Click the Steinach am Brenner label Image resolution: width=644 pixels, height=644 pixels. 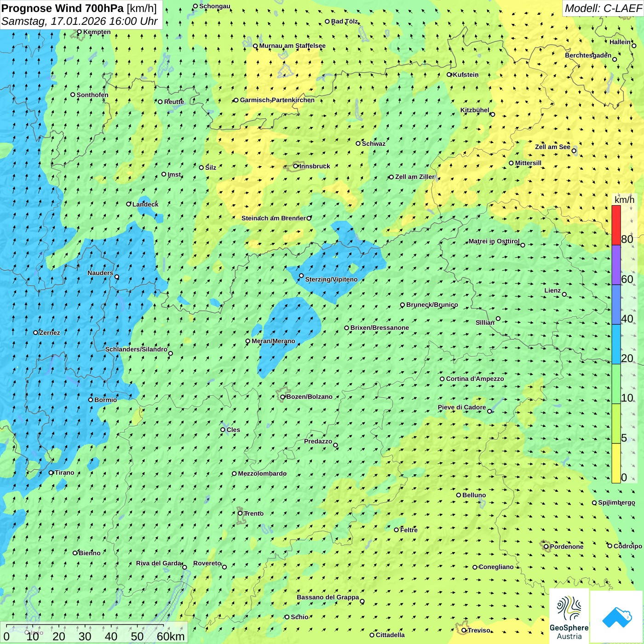(x=273, y=218)
